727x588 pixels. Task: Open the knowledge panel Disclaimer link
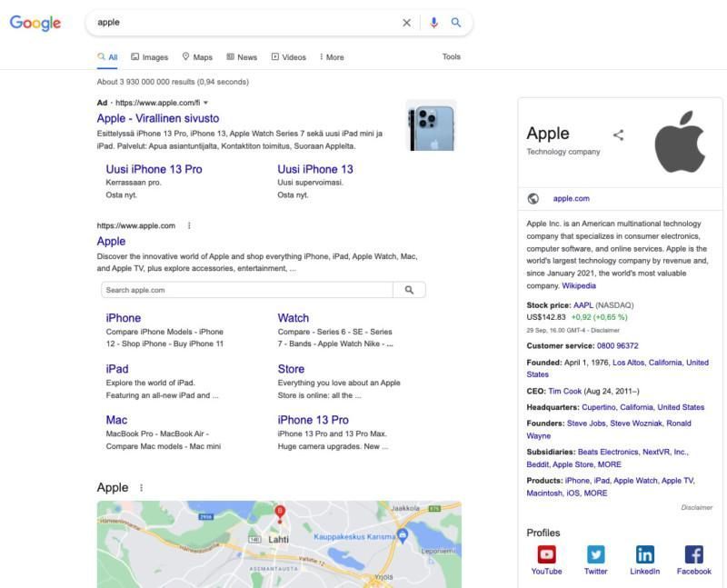coord(696,507)
